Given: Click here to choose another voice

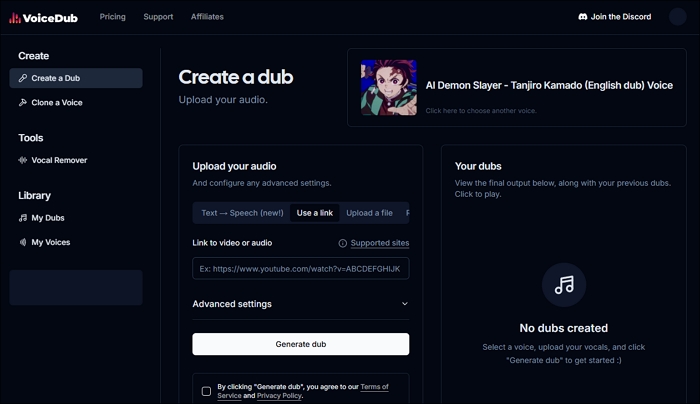Looking at the screenshot, I should pos(481,111).
